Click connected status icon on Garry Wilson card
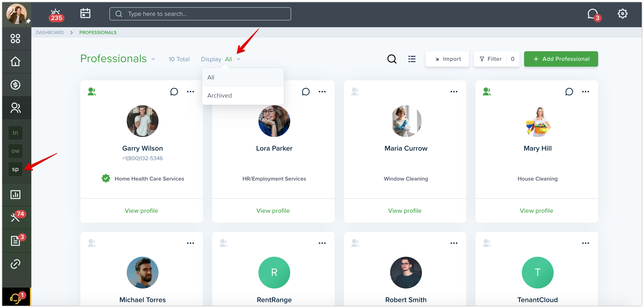The width and height of the screenshot is (644, 308). point(92,92)
